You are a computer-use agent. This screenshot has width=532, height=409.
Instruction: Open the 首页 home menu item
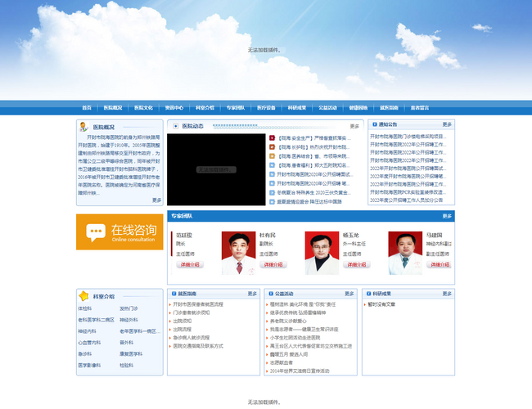[87, 108]
